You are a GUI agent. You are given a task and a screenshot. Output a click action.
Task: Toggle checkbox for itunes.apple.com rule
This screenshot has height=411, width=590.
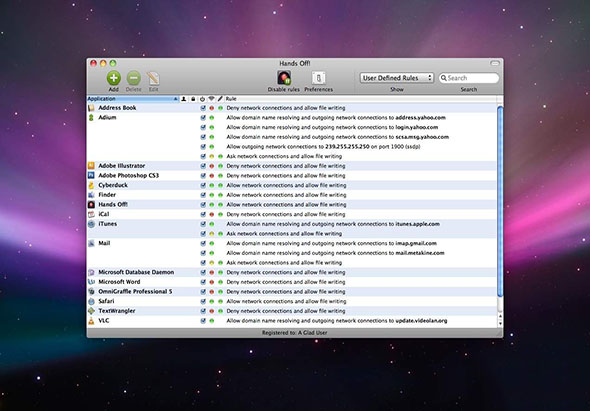pyautogui.click(x=203, y=224)
